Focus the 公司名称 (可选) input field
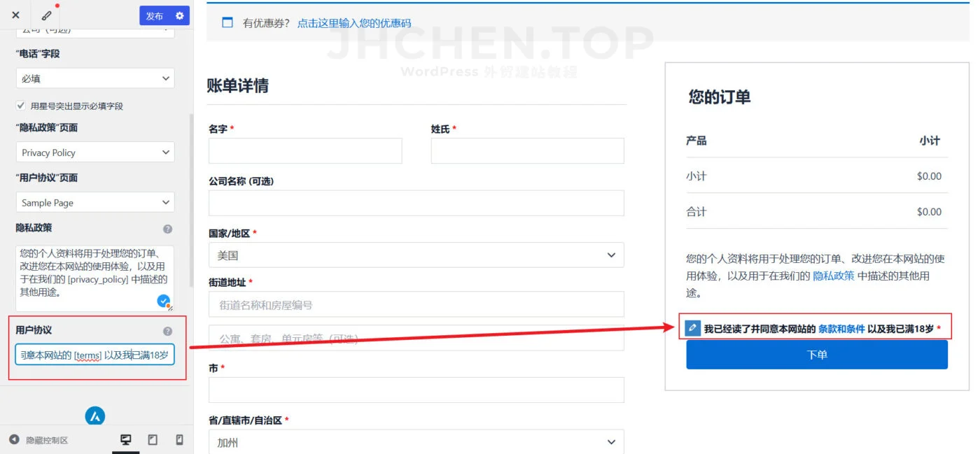The image size is (980, 454). coord(416,203)
